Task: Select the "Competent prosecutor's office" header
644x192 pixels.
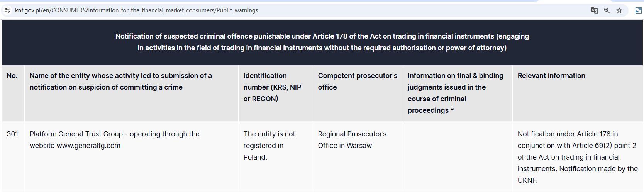Action: (x=357, y=82)
